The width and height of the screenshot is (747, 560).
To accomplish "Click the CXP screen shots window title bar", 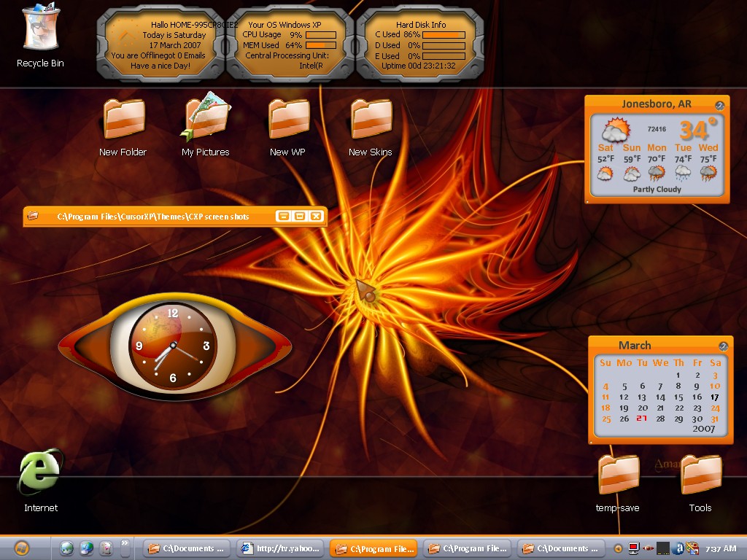I will pos(174,217).
